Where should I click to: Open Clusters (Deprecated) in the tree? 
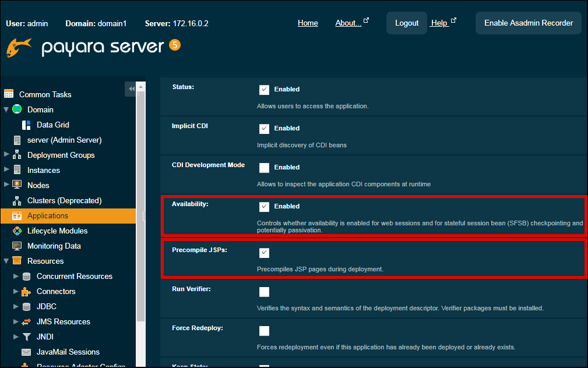pyautogui.click(x=64, y=200)
